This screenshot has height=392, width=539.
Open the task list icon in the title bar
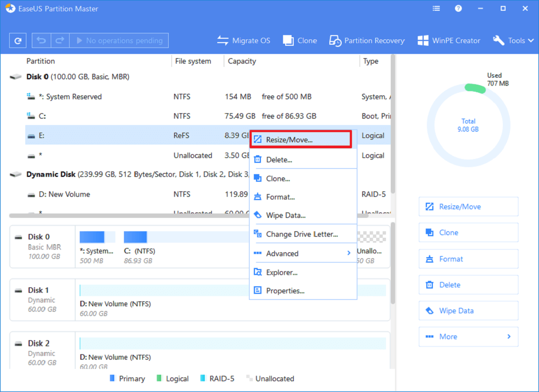[x=436, y=9]
